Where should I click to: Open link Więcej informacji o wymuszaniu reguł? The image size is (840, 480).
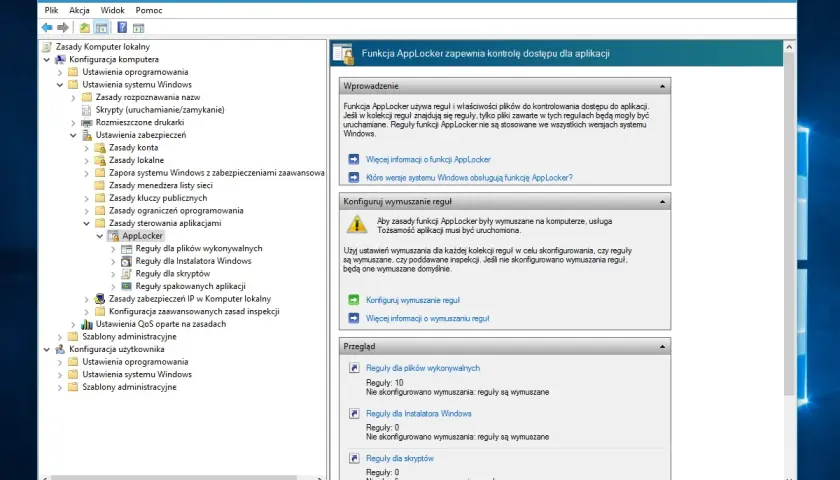click(x=428, y=318)
